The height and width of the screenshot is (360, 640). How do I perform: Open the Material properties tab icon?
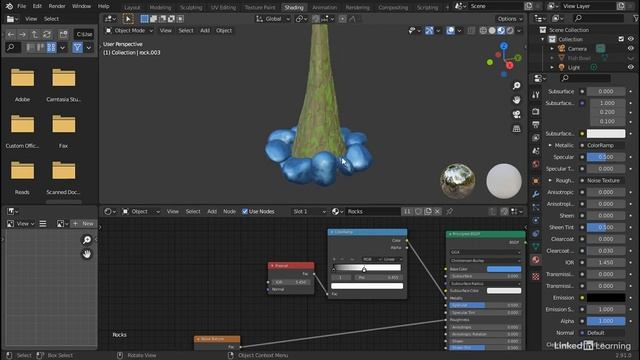(536, 260)
